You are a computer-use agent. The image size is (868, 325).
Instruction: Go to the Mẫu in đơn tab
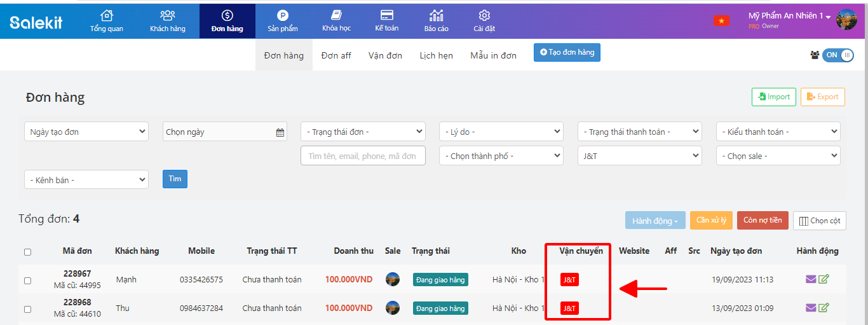(x=493, y=55)
